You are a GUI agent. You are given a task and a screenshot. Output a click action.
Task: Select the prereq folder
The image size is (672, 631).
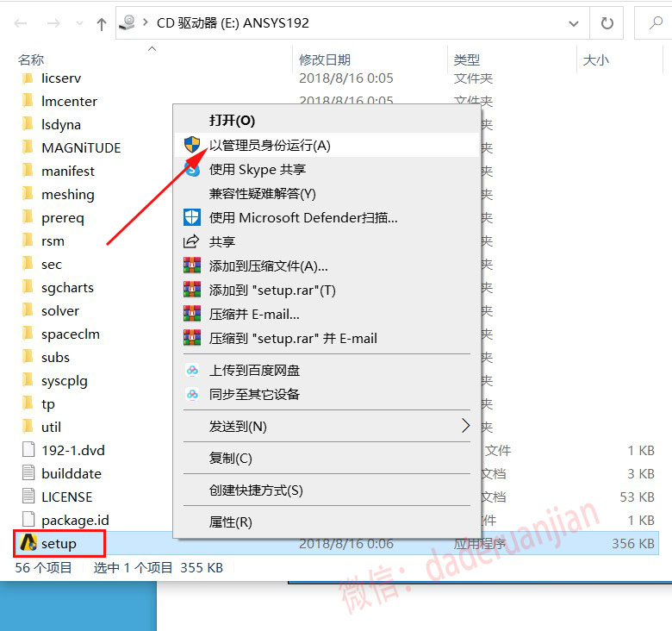[x=63, y=218]
